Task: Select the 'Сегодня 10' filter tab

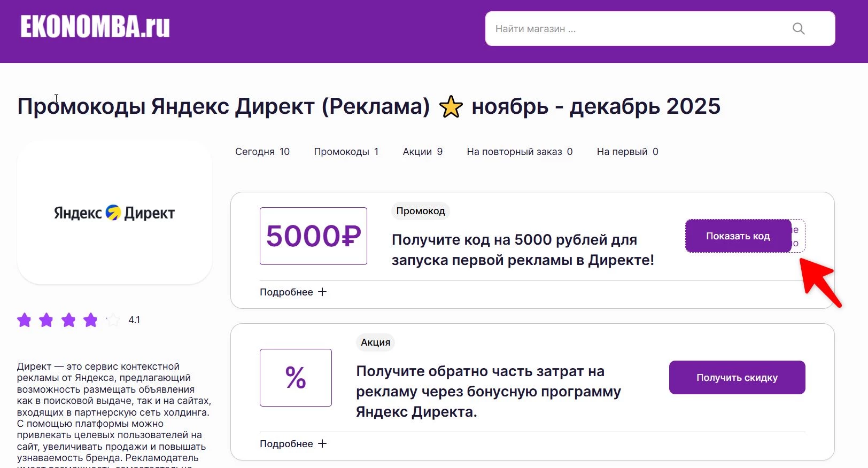Action: (x=262, y=152)
